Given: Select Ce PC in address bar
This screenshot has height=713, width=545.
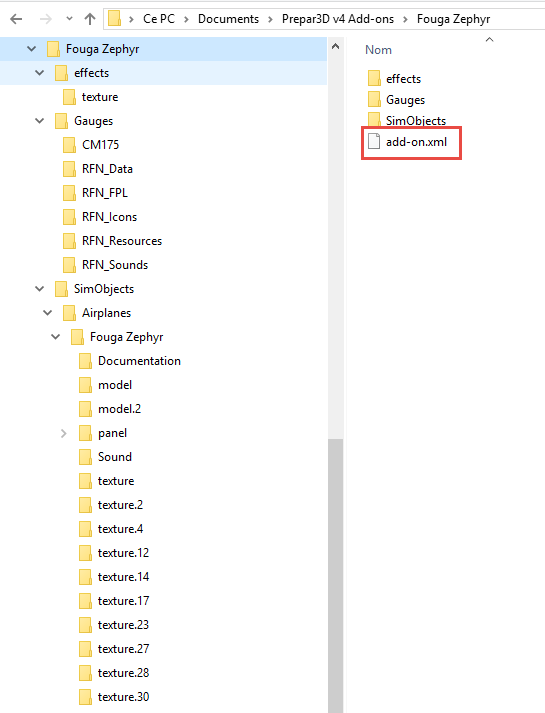Looking at the screenshot, I should [x=159, y=19].
